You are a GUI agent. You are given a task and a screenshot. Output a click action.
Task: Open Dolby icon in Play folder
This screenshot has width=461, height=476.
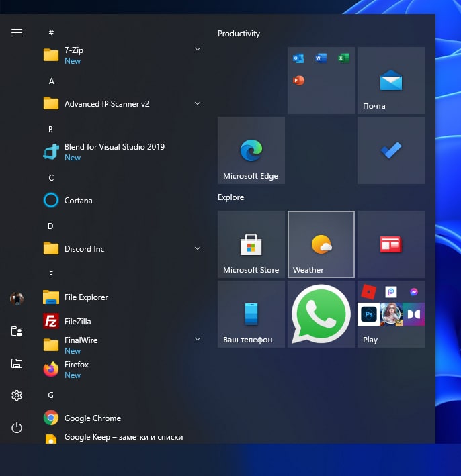click(413, 314)
